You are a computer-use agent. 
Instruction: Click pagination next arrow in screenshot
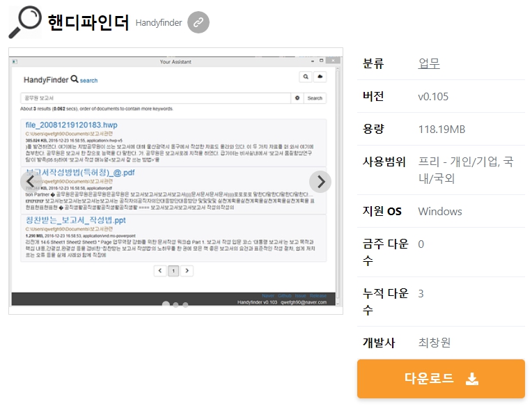[x=187, y=271]
